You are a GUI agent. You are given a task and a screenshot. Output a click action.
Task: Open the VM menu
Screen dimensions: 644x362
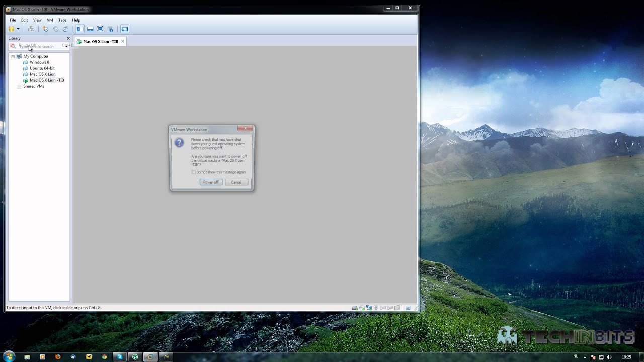[x=50, y=20]
